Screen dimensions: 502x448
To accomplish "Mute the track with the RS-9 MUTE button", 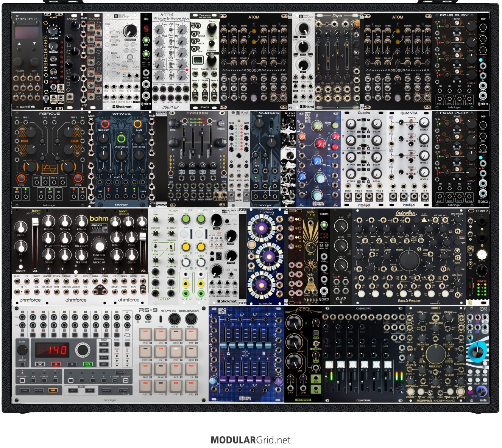I will coord(73,390).
